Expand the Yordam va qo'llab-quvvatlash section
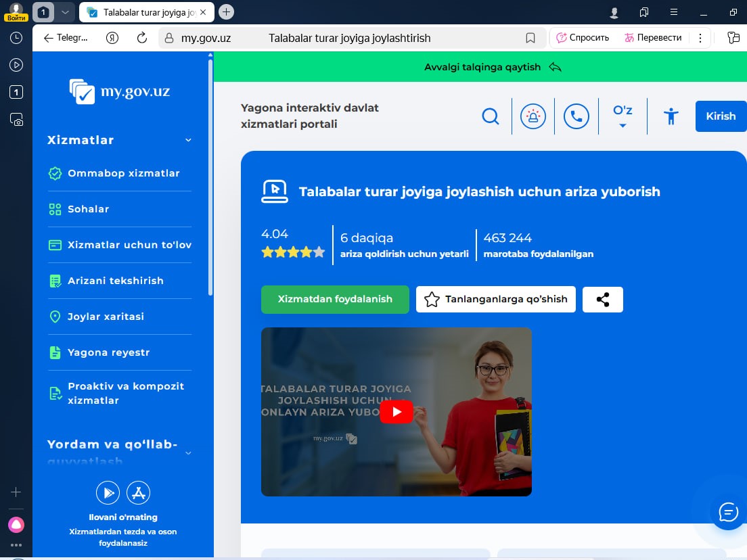This screenshot has height=560, width=747. point(188,452)
